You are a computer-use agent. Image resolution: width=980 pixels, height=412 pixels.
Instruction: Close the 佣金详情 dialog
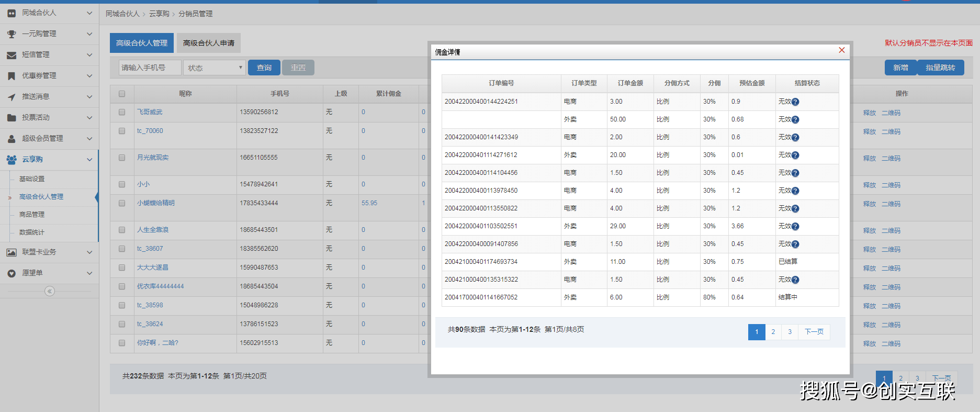coord(842,50)
